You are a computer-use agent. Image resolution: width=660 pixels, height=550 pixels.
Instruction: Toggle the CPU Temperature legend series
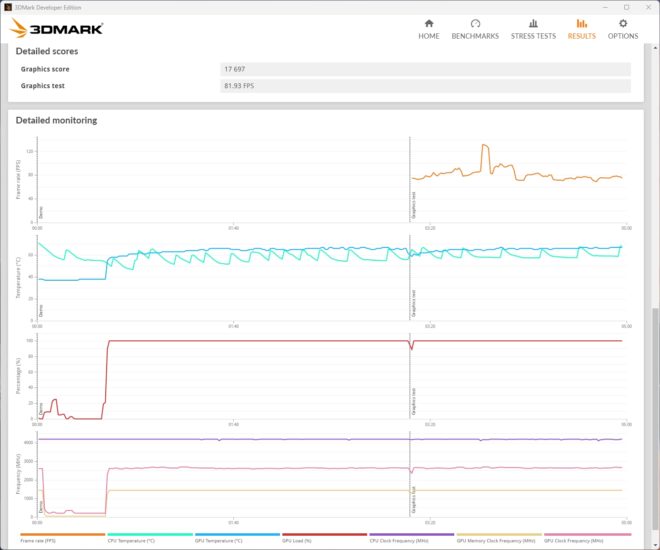150,538
